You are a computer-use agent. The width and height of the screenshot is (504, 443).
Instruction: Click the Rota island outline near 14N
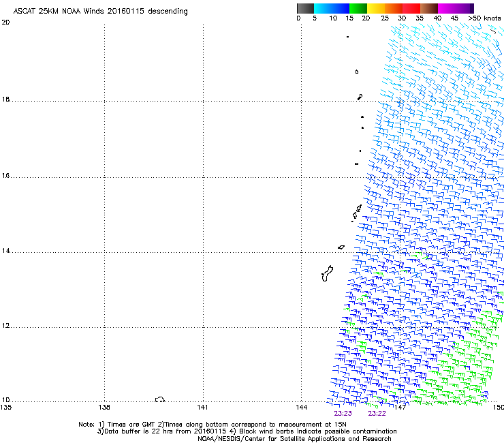341,247
